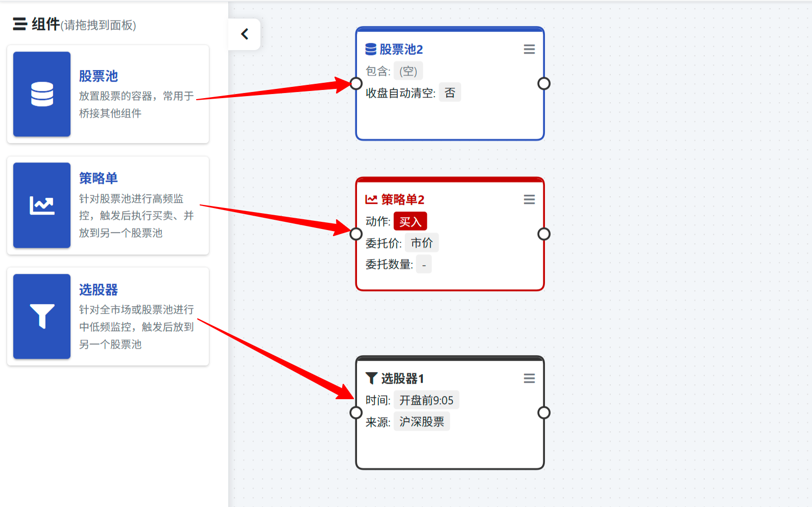Screen dimensions: 812x507
Task: Select the 选股器1 node title
Action: click(402, 379)
